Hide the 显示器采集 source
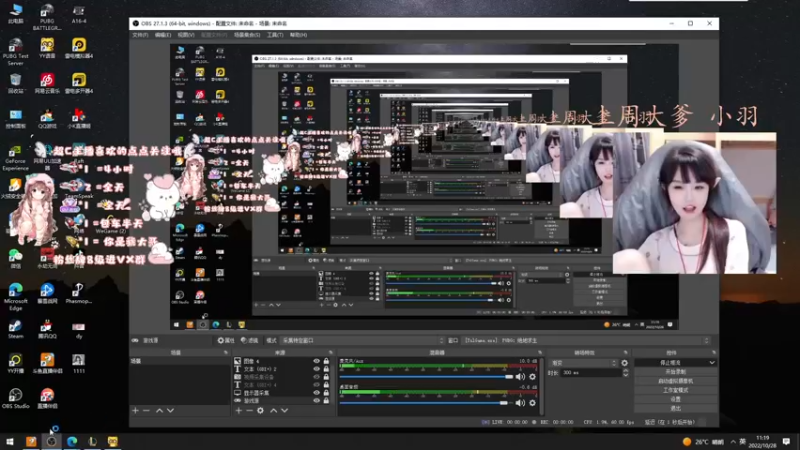The image size is (800, 450). click(x=316, y=393)
